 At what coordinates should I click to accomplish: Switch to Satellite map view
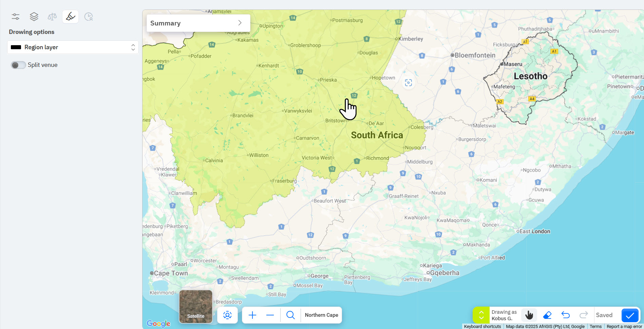click(196, 307)
